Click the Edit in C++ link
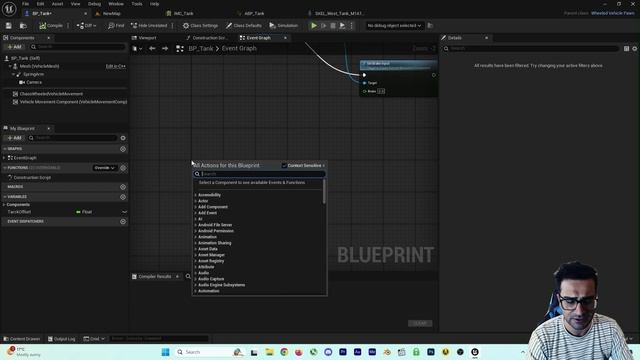This screenshot has width=640, height=360. (116, 66)
